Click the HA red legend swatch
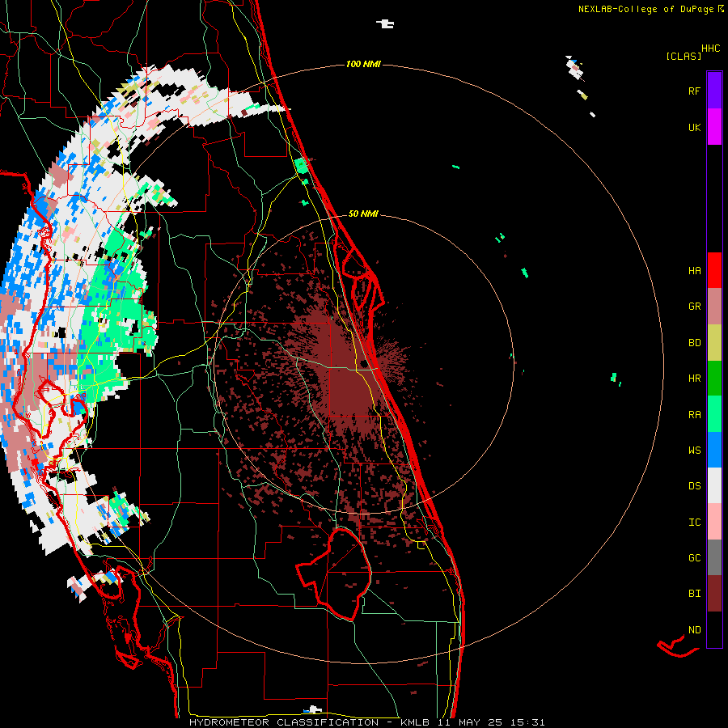 pos(714,270)
